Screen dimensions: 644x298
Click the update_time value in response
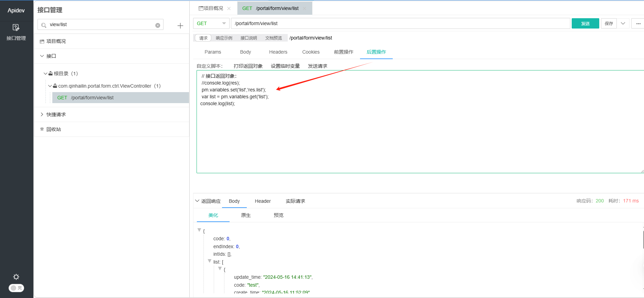point(287,277)
